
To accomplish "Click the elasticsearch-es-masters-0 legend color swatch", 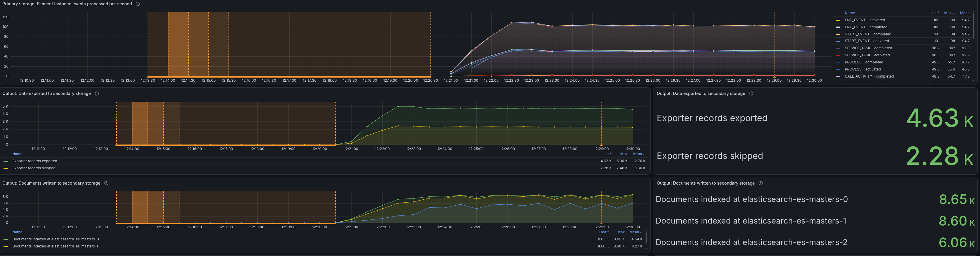I will pyautogui.click(x=5, y=239).
